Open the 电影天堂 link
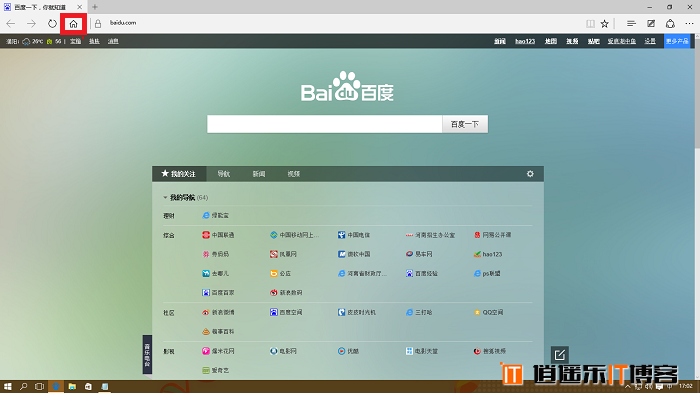Image resolution: width=700 pixels, height=393 pixels. (422, 351)
